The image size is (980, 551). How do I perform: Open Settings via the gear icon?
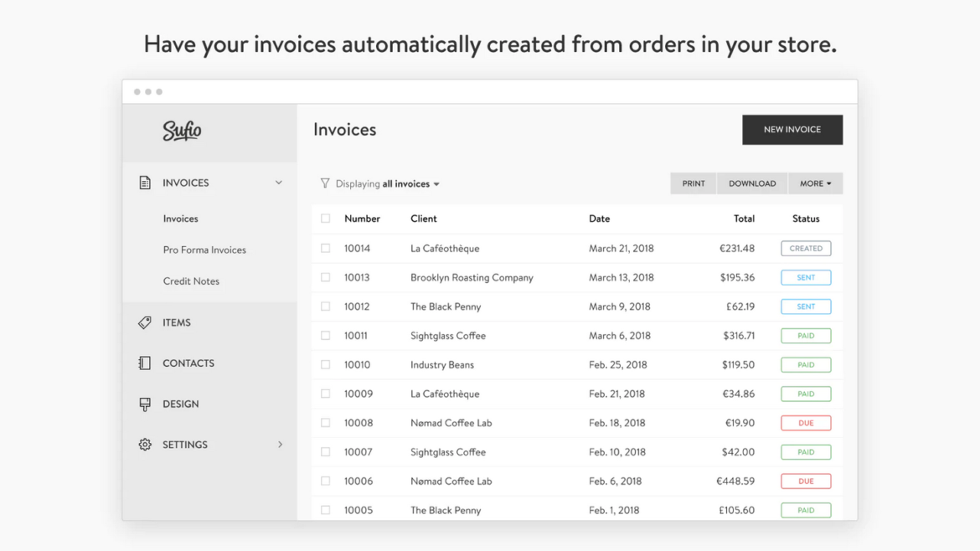144,445
